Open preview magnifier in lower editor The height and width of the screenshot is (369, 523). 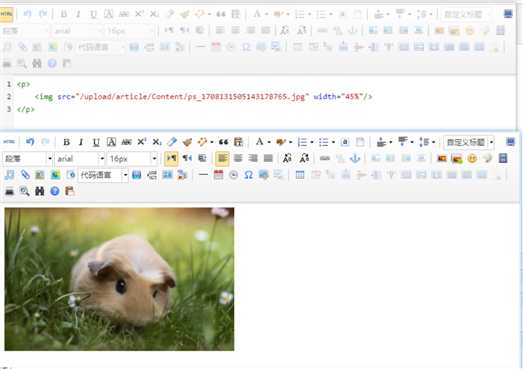(24, 191)
